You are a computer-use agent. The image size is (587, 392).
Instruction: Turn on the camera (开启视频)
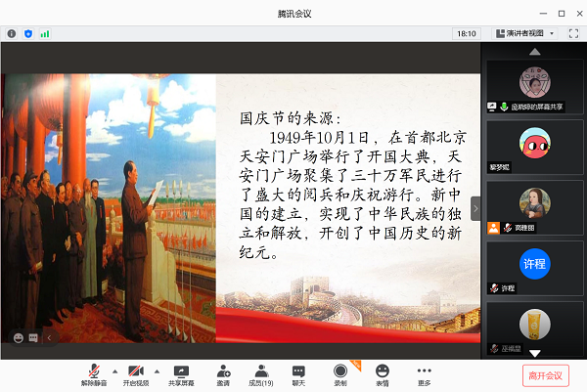(x=136, y=374)
